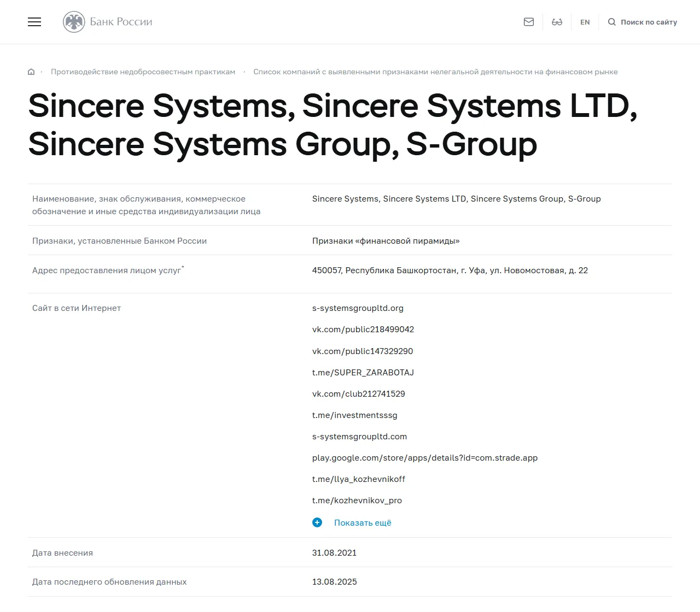The width and height of the screenshot is (700, 612).
Task: Click the search magnifier icon
Action: 612,22
